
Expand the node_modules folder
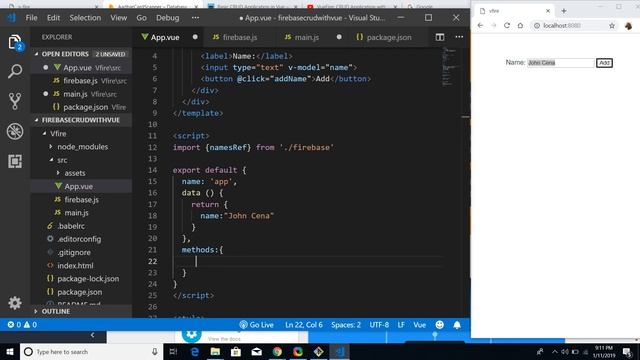point(82,147)
